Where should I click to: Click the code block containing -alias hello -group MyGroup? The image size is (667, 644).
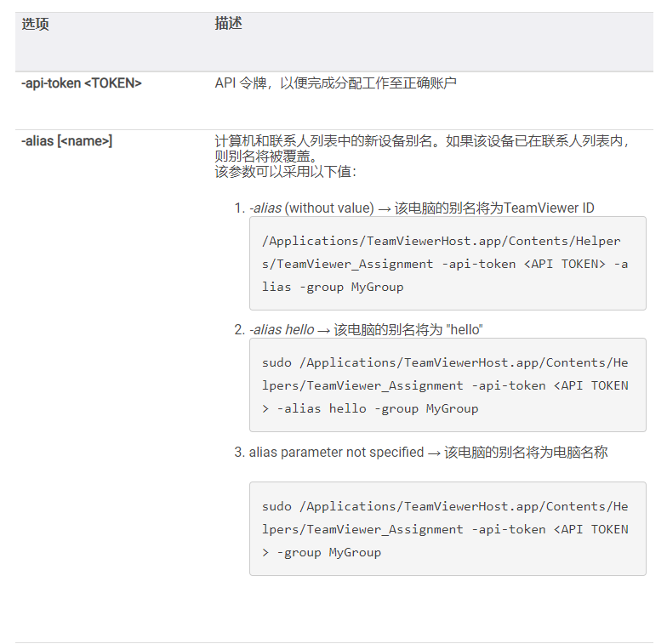[448, 385]
